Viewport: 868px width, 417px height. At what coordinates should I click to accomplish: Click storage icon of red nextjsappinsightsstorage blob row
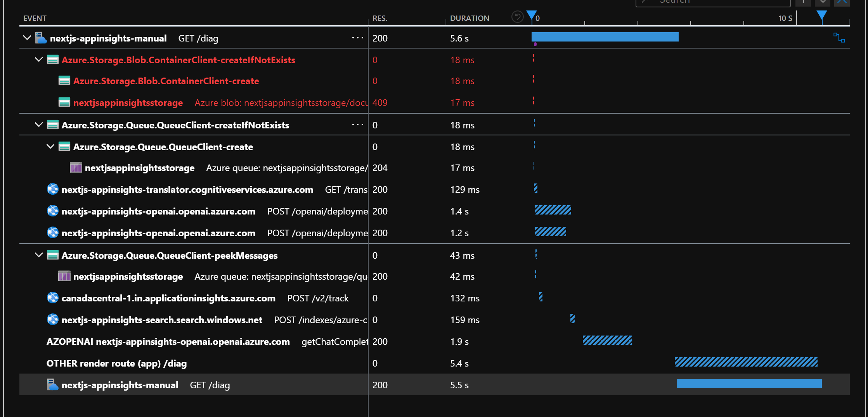[64, 102]
